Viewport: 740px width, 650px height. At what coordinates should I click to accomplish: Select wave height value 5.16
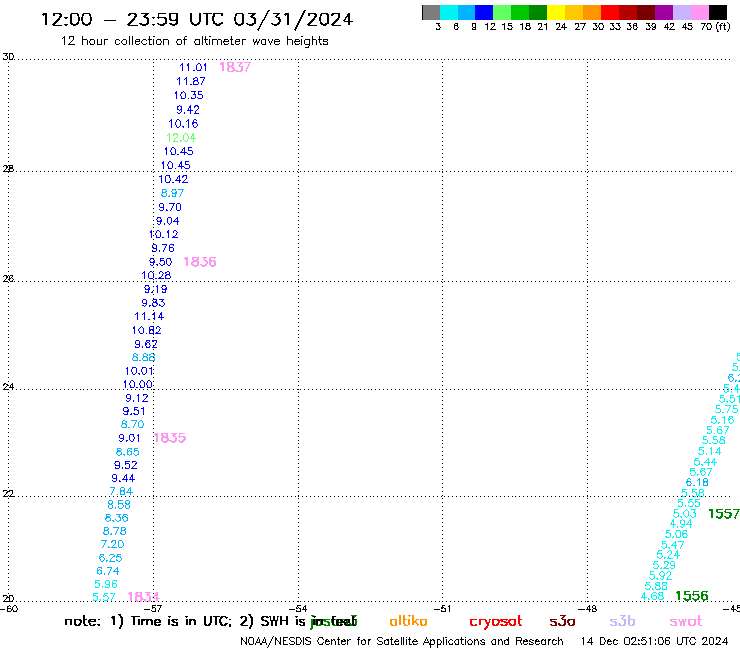tap(723, 420)
